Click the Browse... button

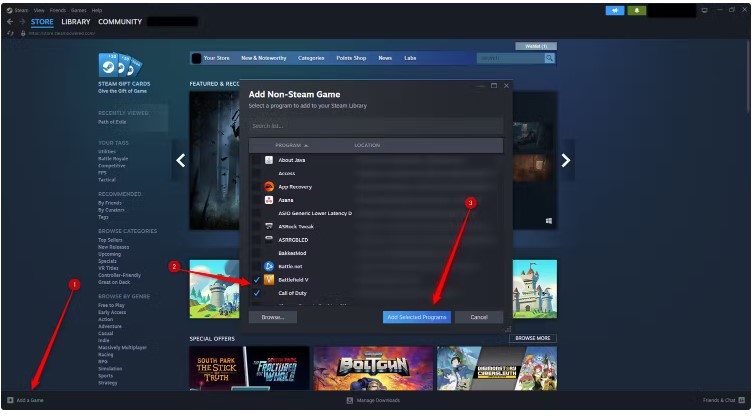(273, 317)
